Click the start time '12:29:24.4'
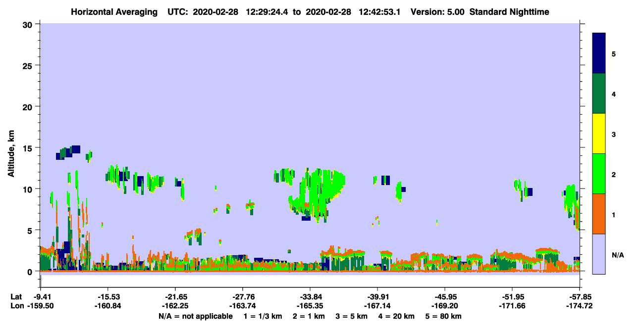 [268, 11]
